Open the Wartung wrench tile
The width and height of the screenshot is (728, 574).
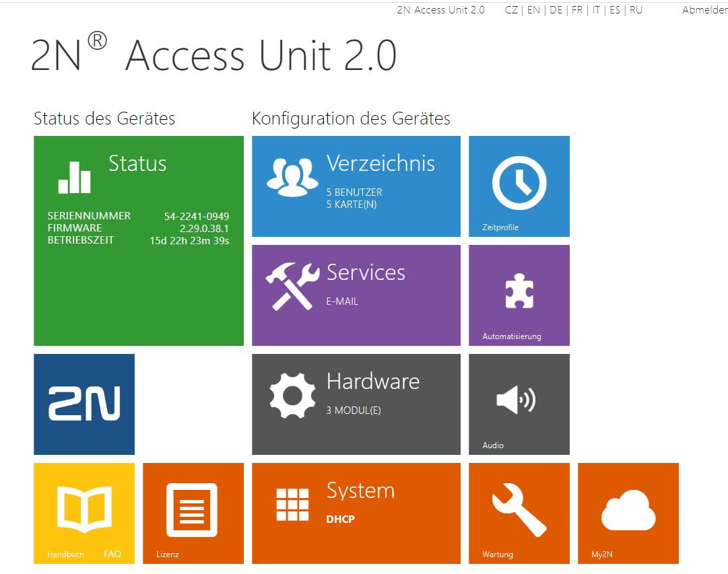click(x=519, y=511)
